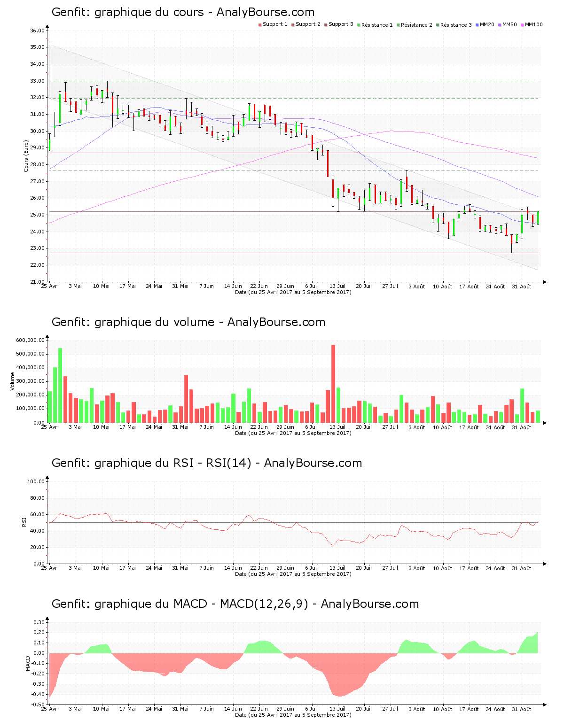
Task: Click the tall red volume bar near 31 Mai
Action: pos(186,399)
